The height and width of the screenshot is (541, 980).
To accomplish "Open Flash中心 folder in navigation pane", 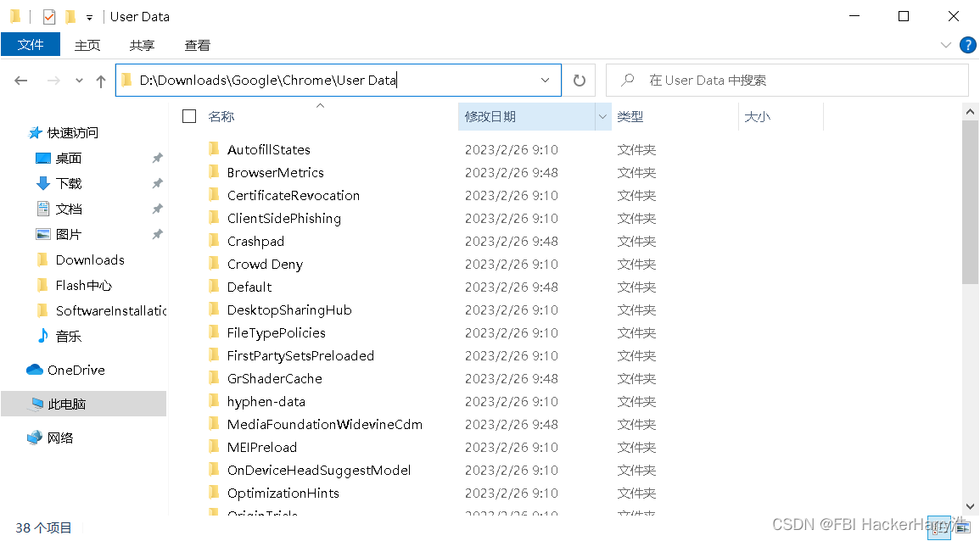I will pos(83,286).
